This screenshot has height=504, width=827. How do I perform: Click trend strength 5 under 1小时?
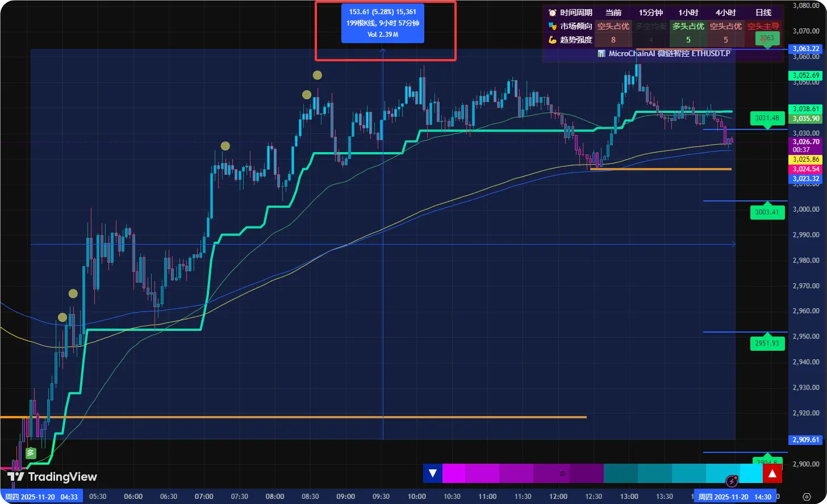(688, 40)
